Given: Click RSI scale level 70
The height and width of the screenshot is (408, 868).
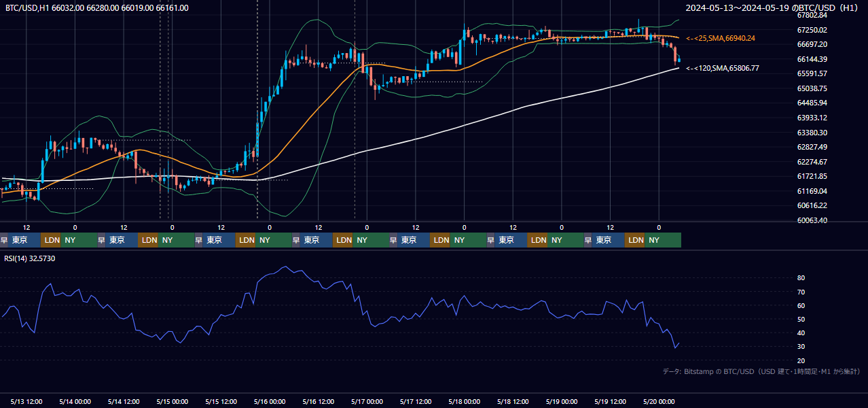Looking at the screenshot, I should pos(801,292).
